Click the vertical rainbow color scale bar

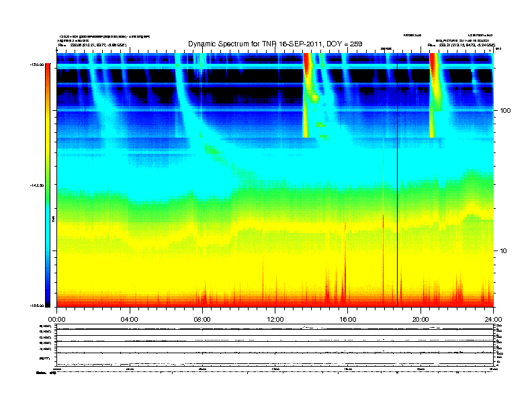pyautogui.click(x=48, y=185)
